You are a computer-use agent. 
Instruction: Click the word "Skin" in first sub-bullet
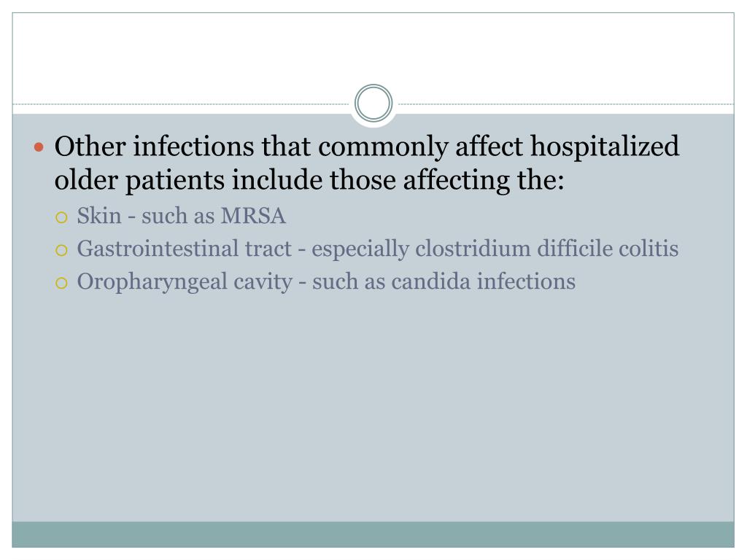point(99,215)
